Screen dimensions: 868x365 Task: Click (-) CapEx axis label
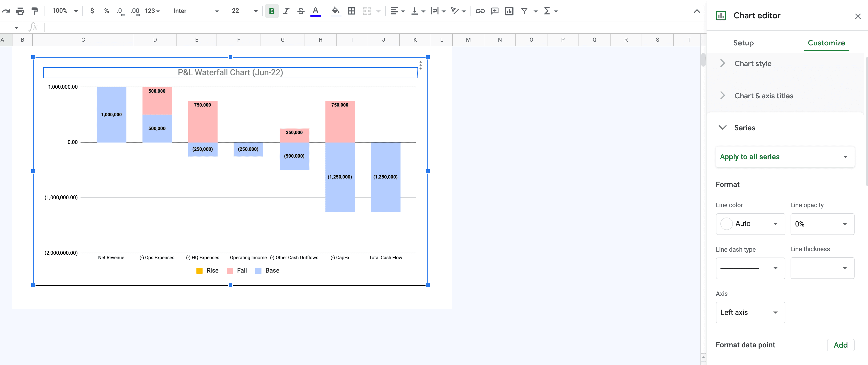click(340, 258)
